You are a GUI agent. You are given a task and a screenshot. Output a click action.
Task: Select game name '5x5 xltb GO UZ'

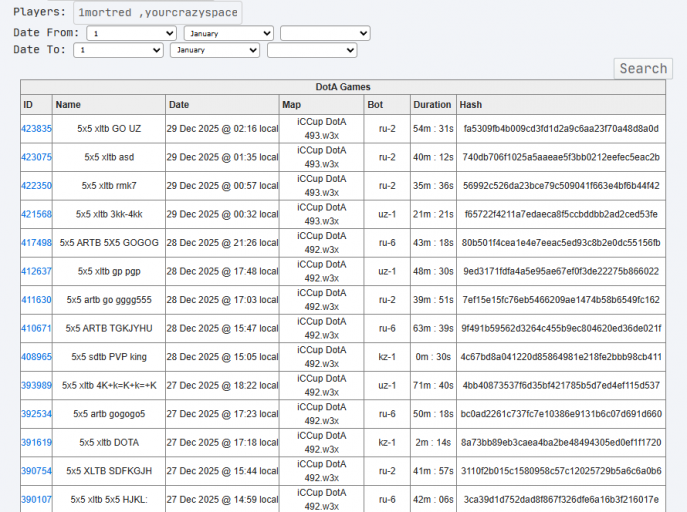[x=109, y=129]
